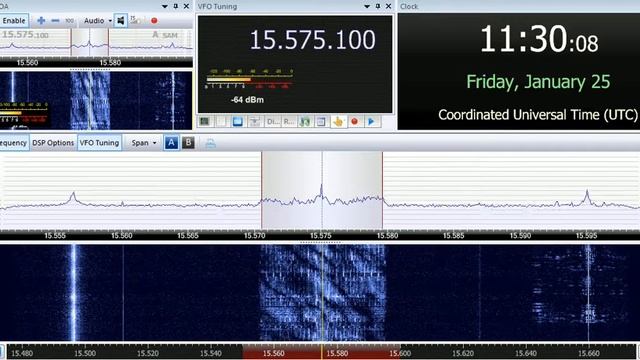Click 15.500 on the bottom frequency bar
The height and width of the screenshot is (360, 640).
[x=85, y=353]
